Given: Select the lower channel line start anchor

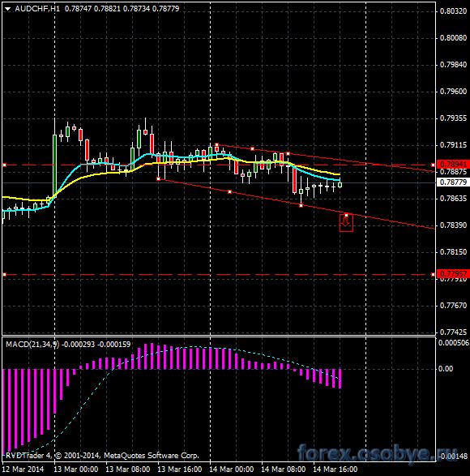Looking at the screenshot, I should pyautogui.click(x=158, y=178).
